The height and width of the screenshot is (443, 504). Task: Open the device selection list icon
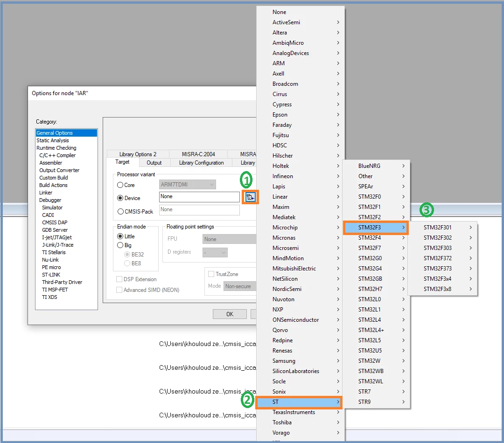point(251,197)
